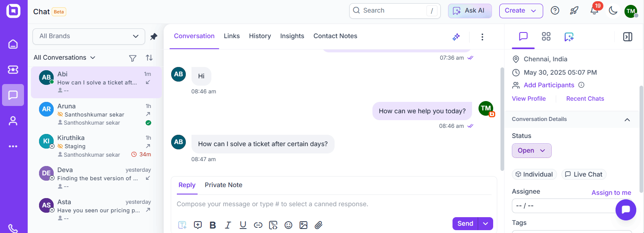This screenshot has width=644, height=233.
Task: Click the insert image icon
Action: tap(303, 225)
